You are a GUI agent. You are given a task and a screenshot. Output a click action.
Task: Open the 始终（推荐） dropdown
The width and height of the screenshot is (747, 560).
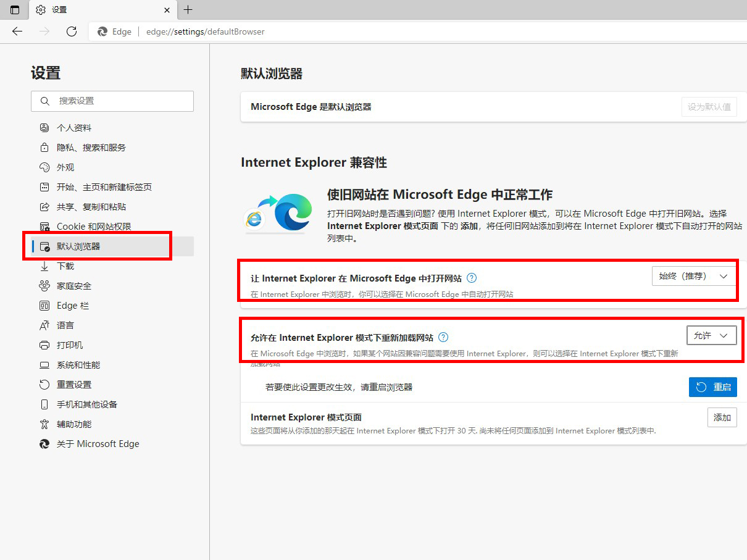coord(694,276)
